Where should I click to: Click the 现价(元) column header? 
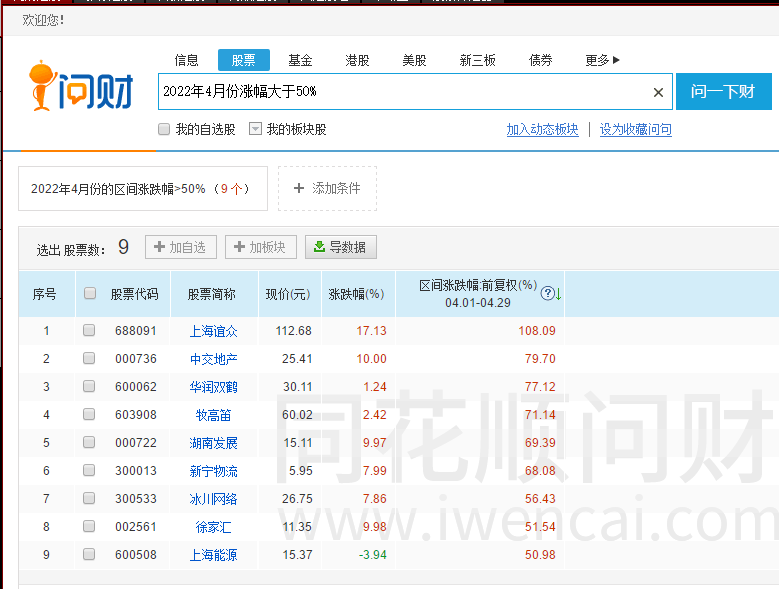pyautogui.click(x=288, y=294)
